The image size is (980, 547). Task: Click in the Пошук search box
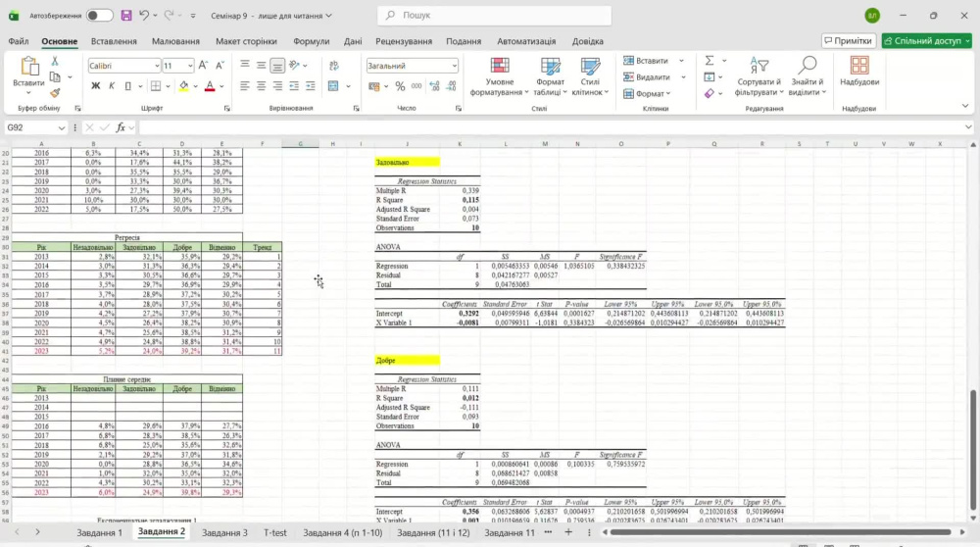tap(494, 15)
